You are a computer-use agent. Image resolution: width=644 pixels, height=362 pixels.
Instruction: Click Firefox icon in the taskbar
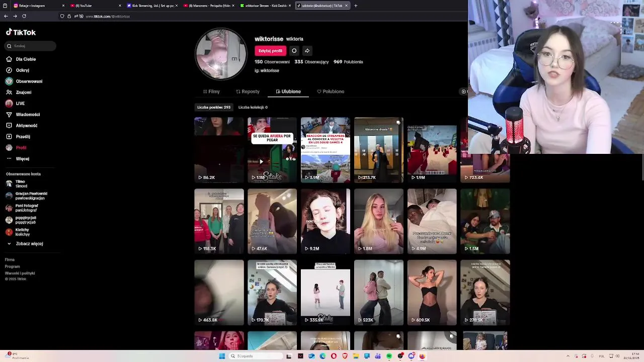click(x=422, y=356)
